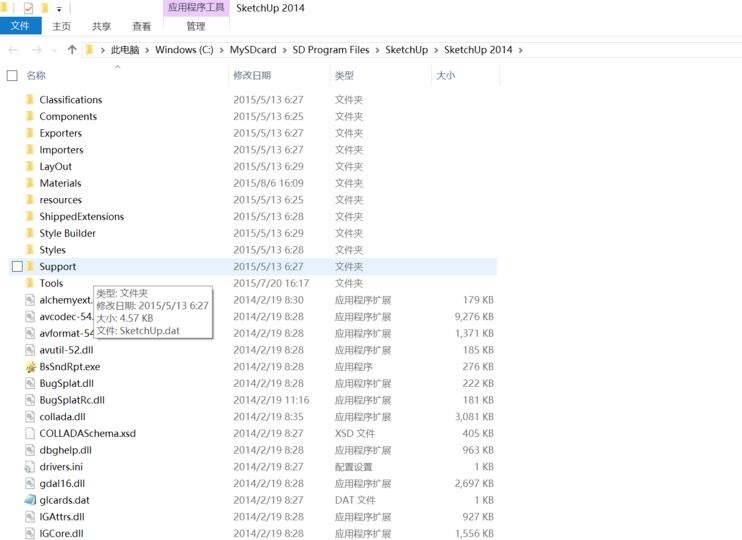Click the back navigation arrow
The width and height of the screenshot is (742, 540).
[x=13, y=50]
